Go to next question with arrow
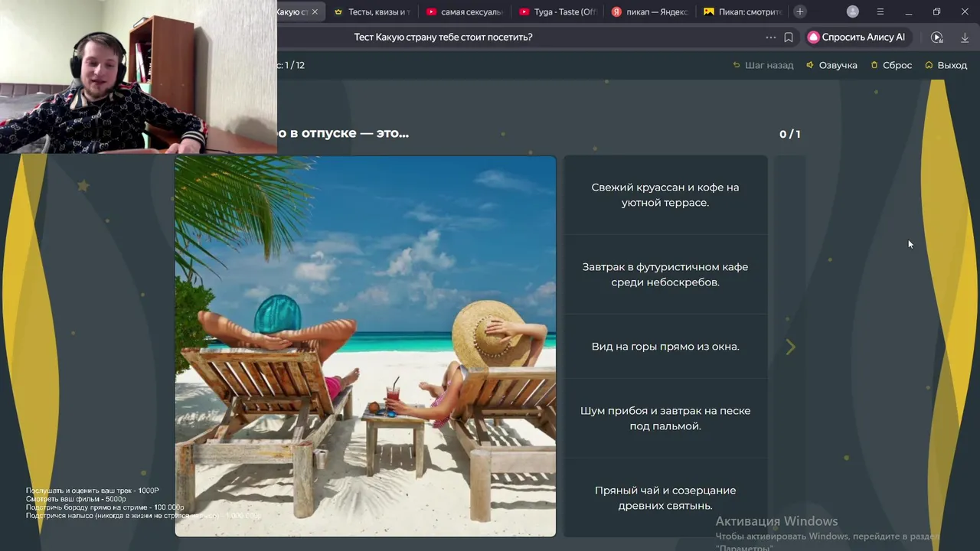 click(x=790, y=347)
